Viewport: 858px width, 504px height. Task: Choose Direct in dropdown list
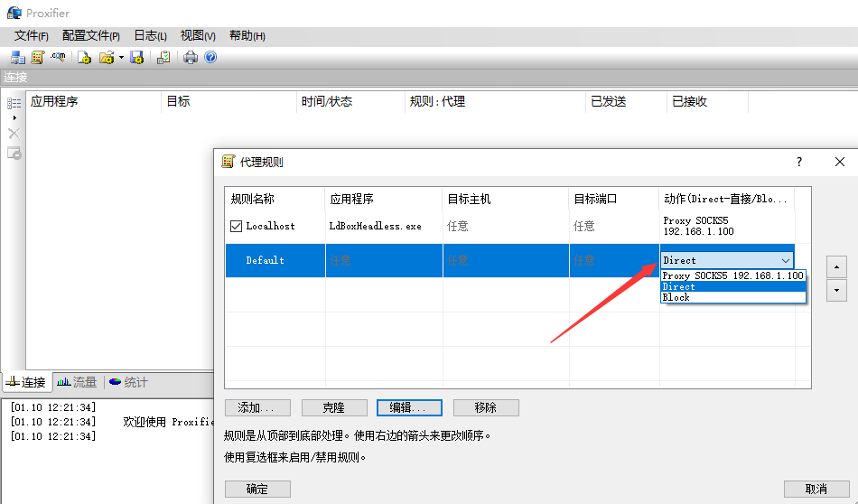pyautogui.click(x=732, y=286)
